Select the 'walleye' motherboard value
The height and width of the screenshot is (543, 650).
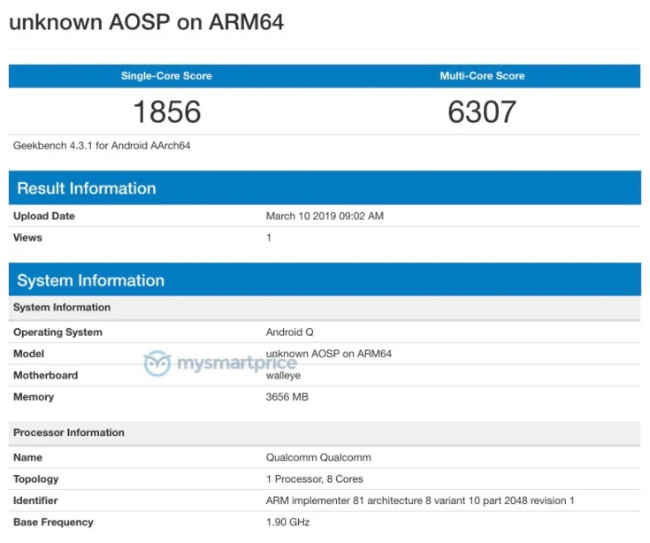(284, 376)
